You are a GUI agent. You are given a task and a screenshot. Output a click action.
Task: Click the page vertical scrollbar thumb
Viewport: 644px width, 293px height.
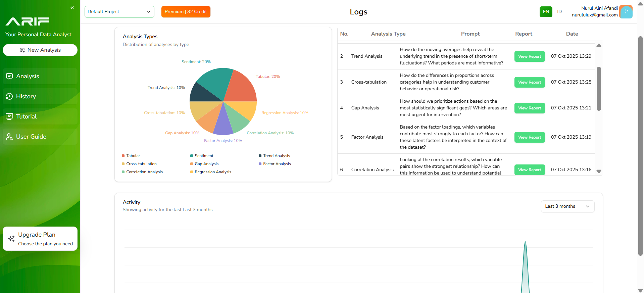pyautogui.click(x=640, y=146)
